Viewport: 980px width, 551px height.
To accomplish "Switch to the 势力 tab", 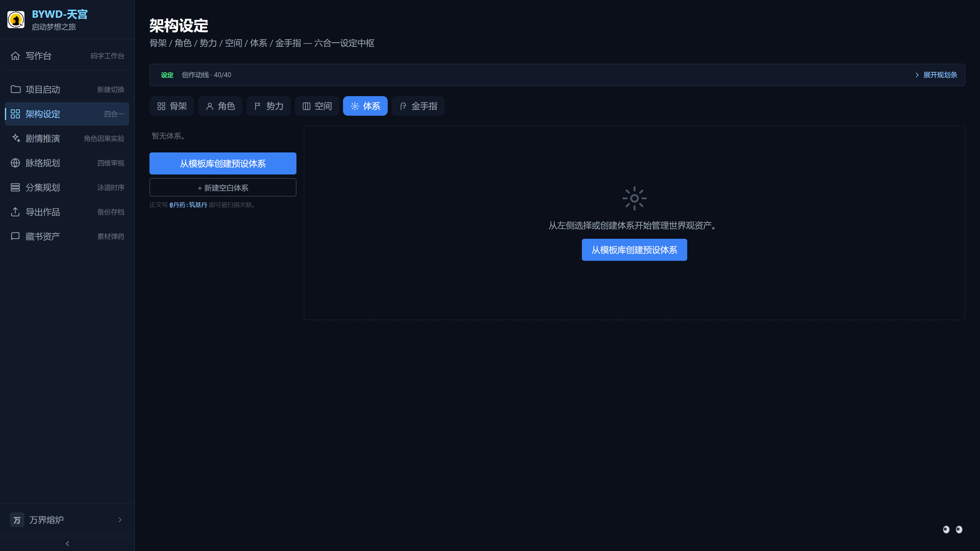I will [x=269, y=106].
